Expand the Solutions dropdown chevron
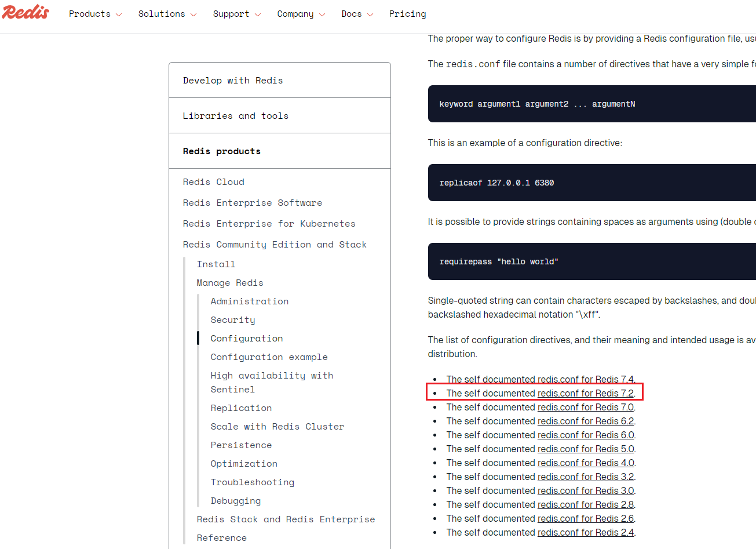Viewport: 756px width, 549px height. tap(193, 14)
